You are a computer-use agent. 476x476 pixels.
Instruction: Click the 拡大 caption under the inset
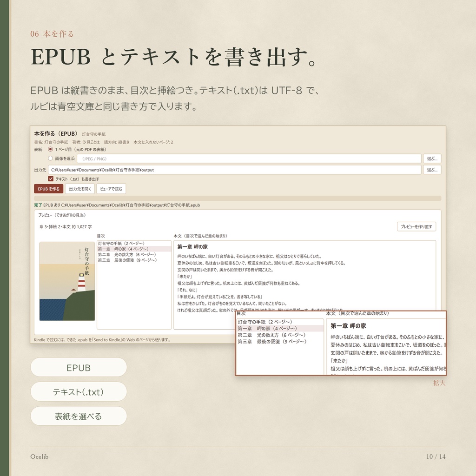[439, 383]
